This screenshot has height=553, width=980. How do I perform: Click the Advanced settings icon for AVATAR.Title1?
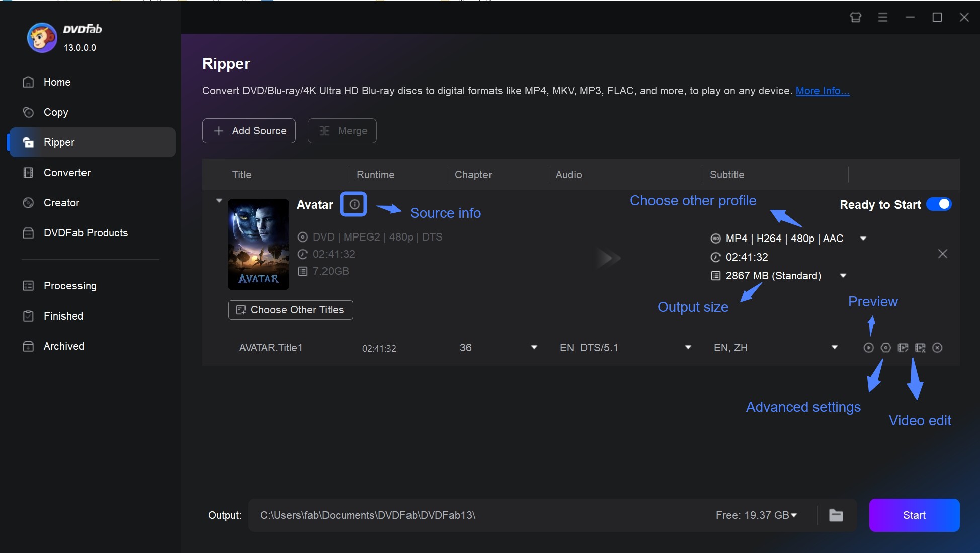(x=886, y=348)
